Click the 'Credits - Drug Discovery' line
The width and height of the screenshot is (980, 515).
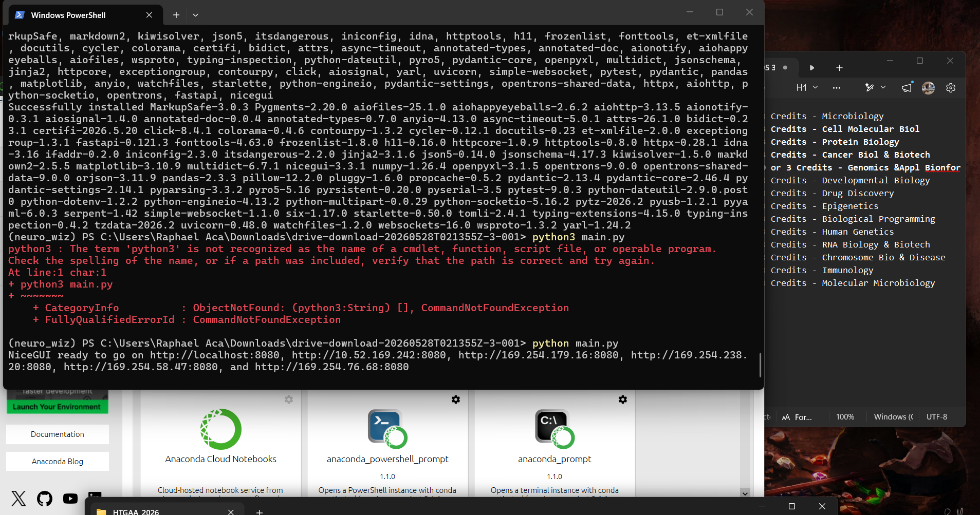833,194
